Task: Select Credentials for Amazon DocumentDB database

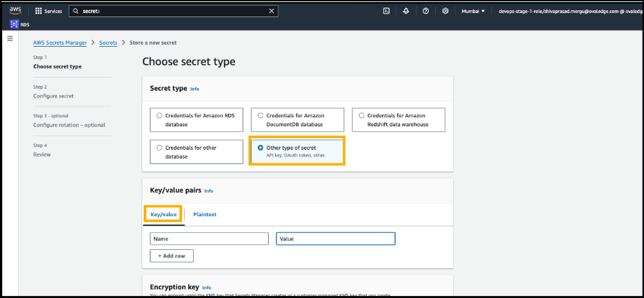Action: pos(260,116)
